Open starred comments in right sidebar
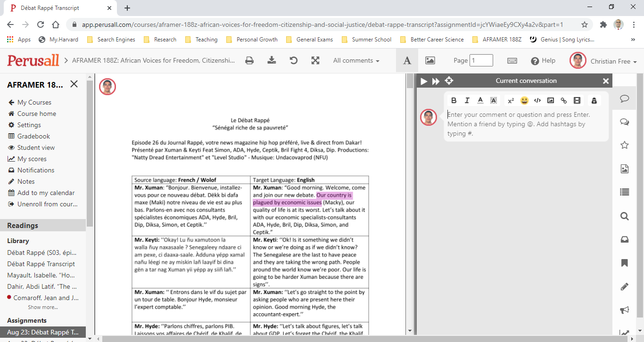 click(625, 145)
